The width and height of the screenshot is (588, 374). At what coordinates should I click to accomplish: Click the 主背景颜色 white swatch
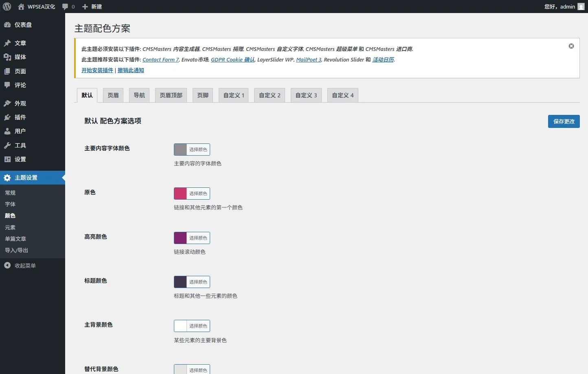(x=180, y=326)
